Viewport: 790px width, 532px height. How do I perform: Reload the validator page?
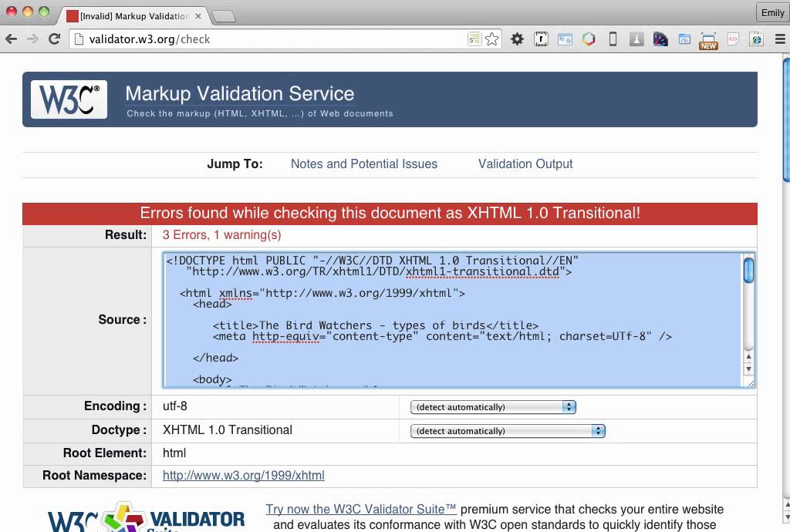click(55, 39)
